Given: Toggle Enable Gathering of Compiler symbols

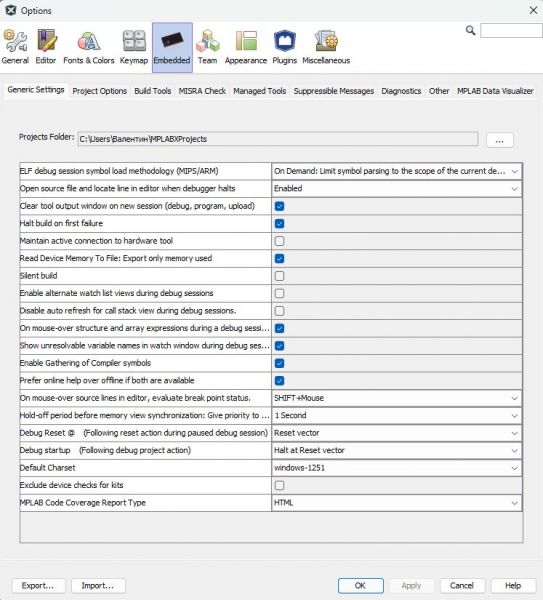Looking at the screenshot, I should click(x=279, y=363).
